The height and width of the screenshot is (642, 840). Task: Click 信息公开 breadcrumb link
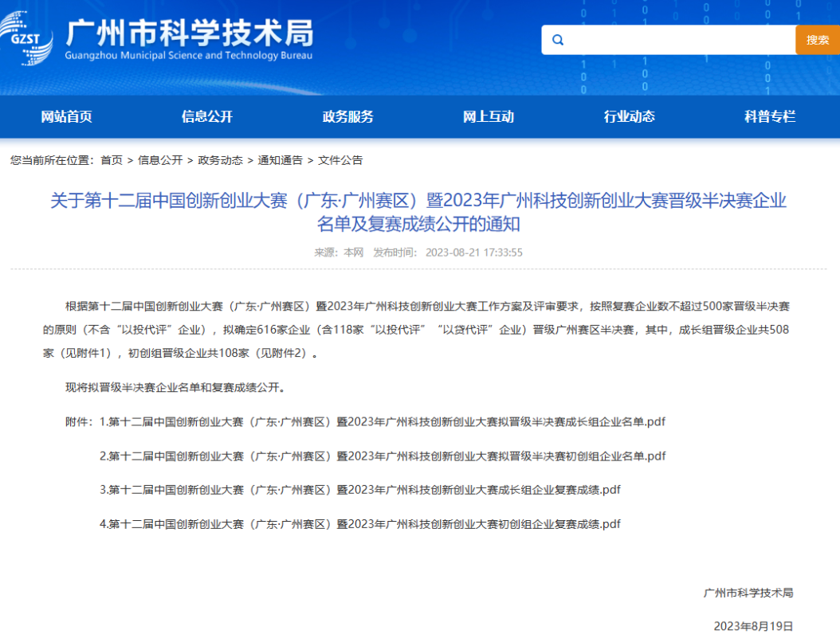160,160
